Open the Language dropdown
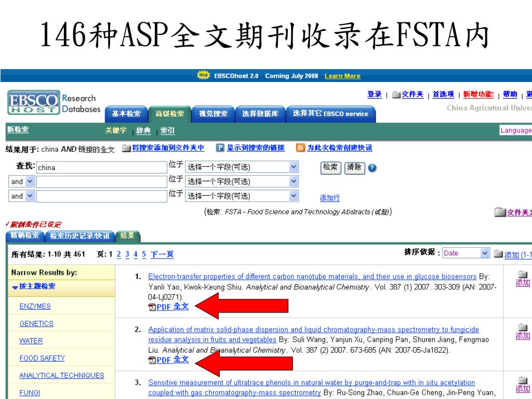 [515, 130]
